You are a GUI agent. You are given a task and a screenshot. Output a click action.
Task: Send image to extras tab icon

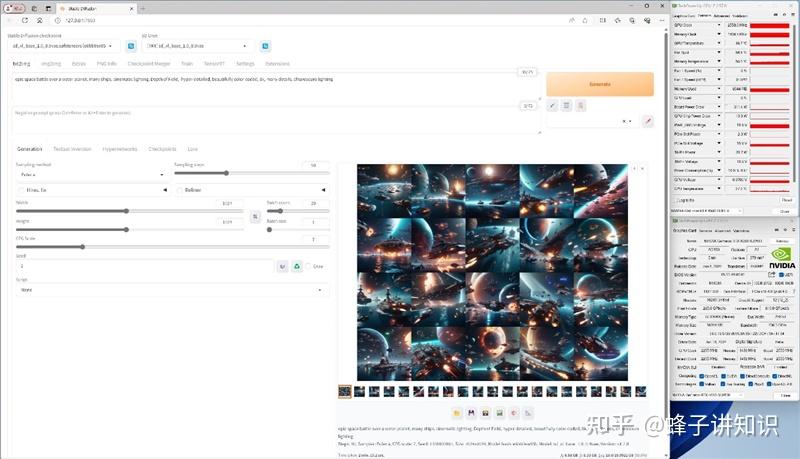(x=528, y=413)
